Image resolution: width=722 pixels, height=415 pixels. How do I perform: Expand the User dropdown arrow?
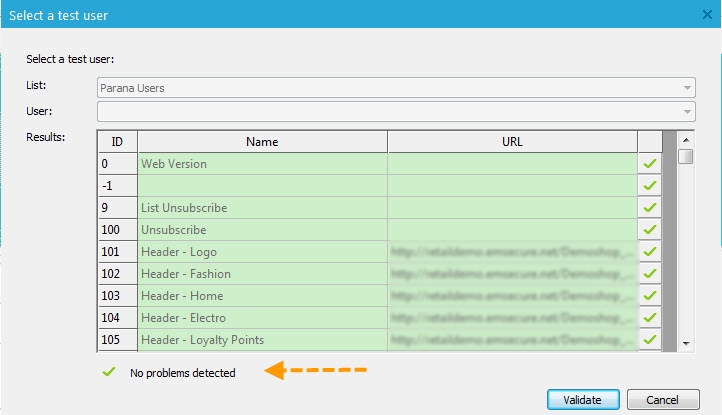[x=688, y=111]
